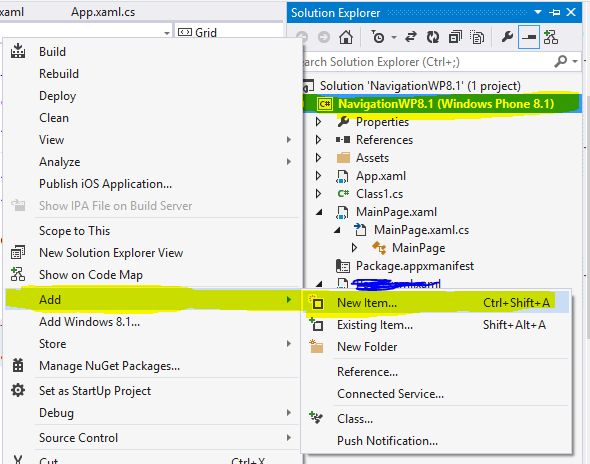The height and width of the screenshot is (464, 590).
Task: Open the search options dropdown arrow
Action: click(575, 61)
